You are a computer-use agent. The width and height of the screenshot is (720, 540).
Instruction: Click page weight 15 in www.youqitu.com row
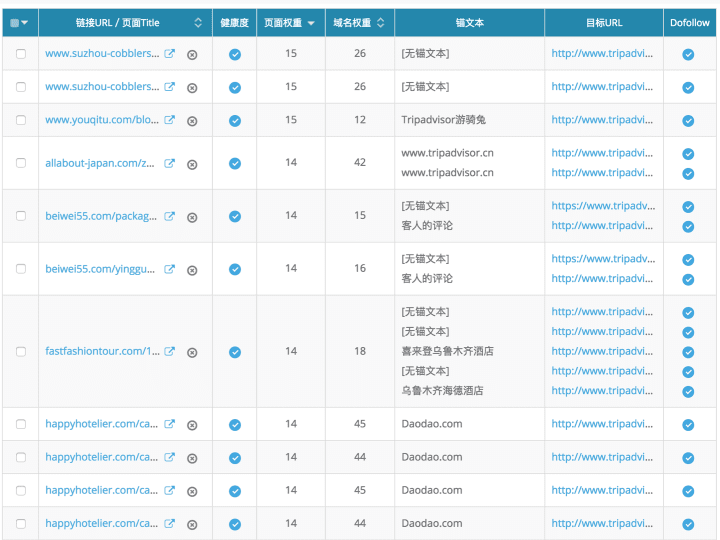click(x=291, y=120)
